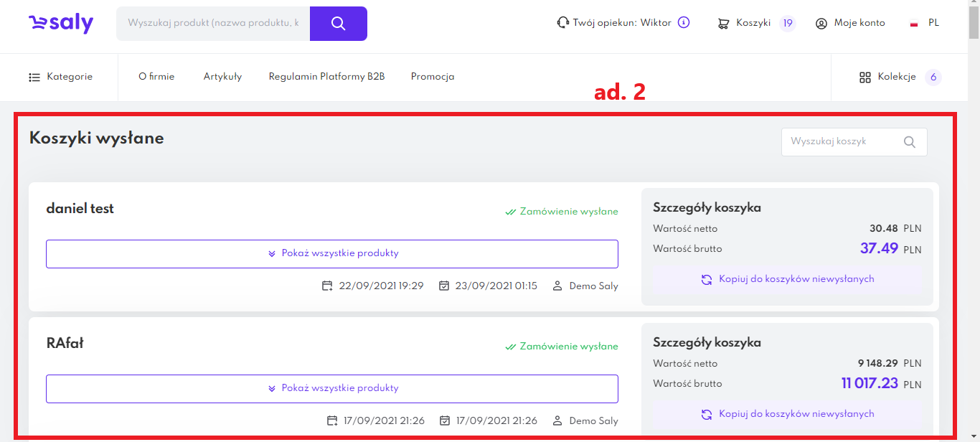Expand all products for daniel test
The image size is (980, 442).
click(x=332, y=254)
